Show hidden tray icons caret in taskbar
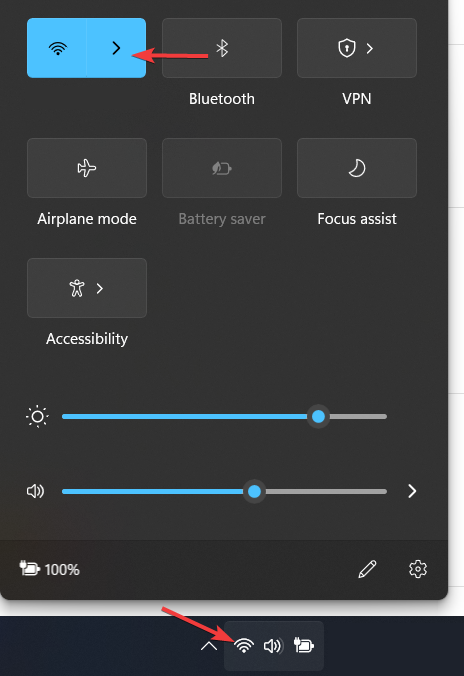This screenshot has height=676, width=464. [209, 646]
